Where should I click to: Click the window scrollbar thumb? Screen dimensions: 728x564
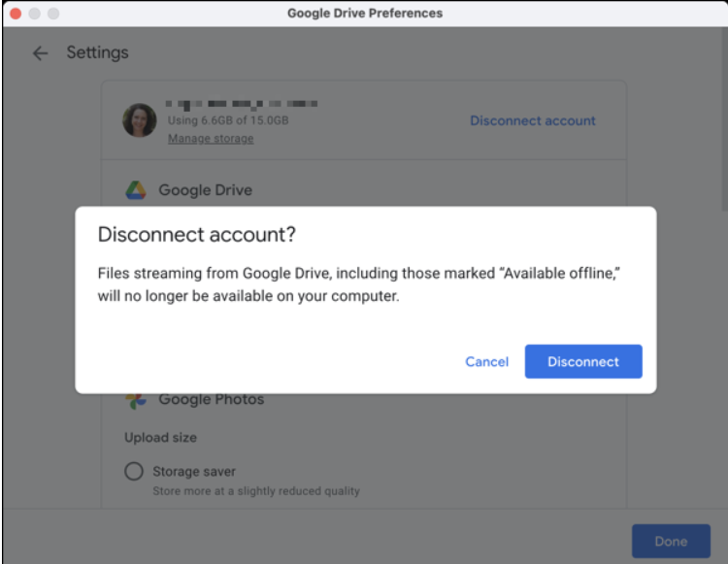725,116
